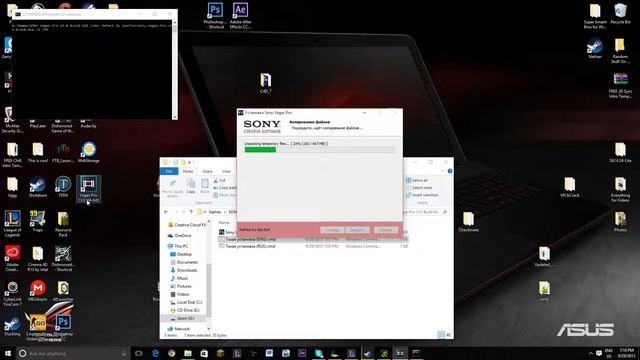Select Local Disk (C:) in navigation pane
The image size is (640, 360).
tap(186, 302)
